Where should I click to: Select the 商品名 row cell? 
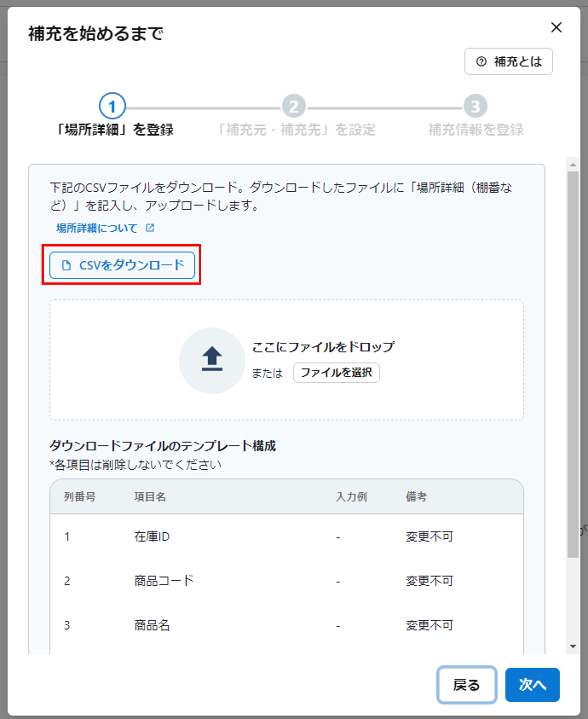(152, 625)
